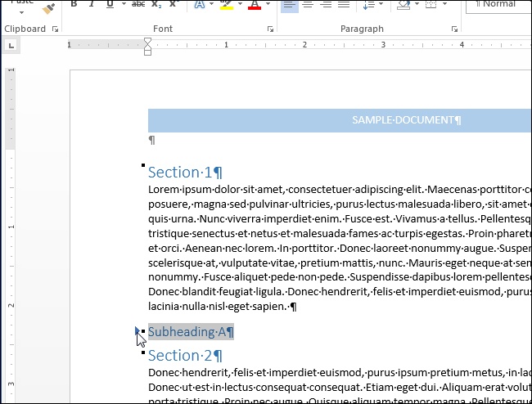
Task: Open the Font dialog box launcher
Action: [269, 29]
